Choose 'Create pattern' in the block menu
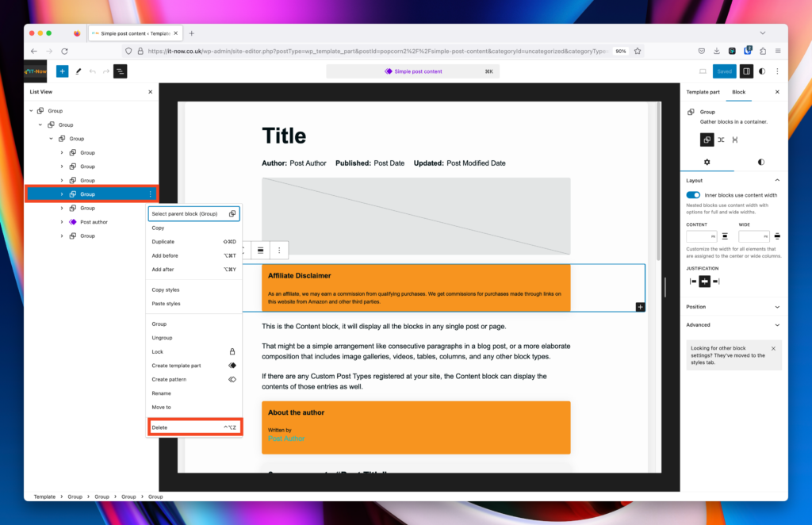812x525 pixels. pos(193,380)
